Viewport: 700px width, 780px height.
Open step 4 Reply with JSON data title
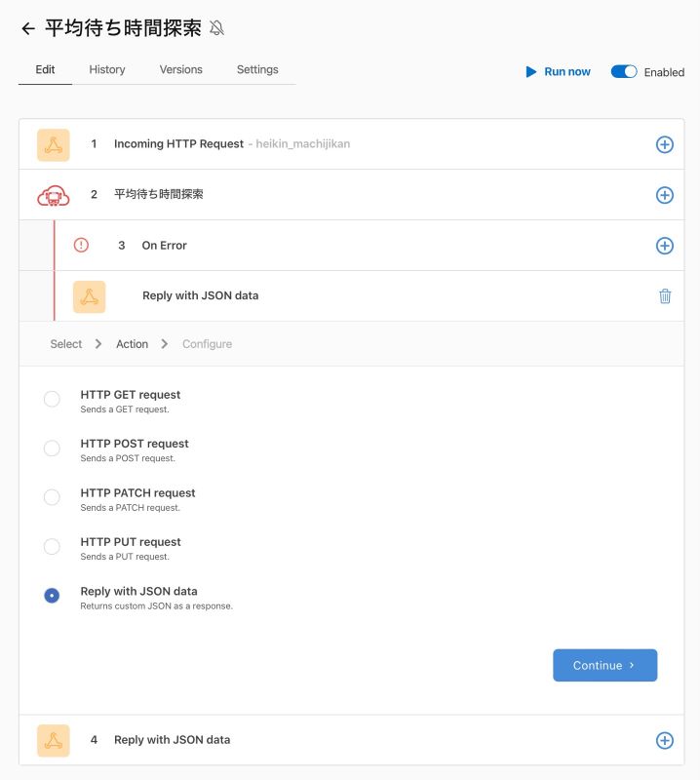(173, 740)
